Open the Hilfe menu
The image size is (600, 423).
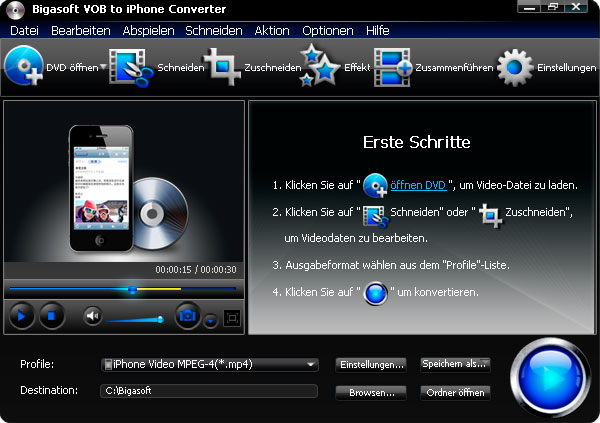click(378, 31)
